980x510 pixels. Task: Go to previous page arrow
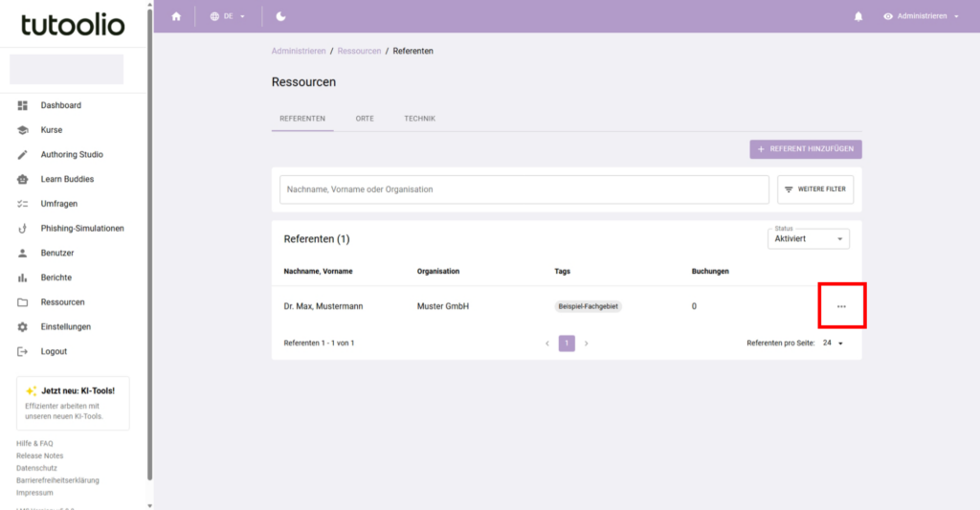click(x=547, y=344)
